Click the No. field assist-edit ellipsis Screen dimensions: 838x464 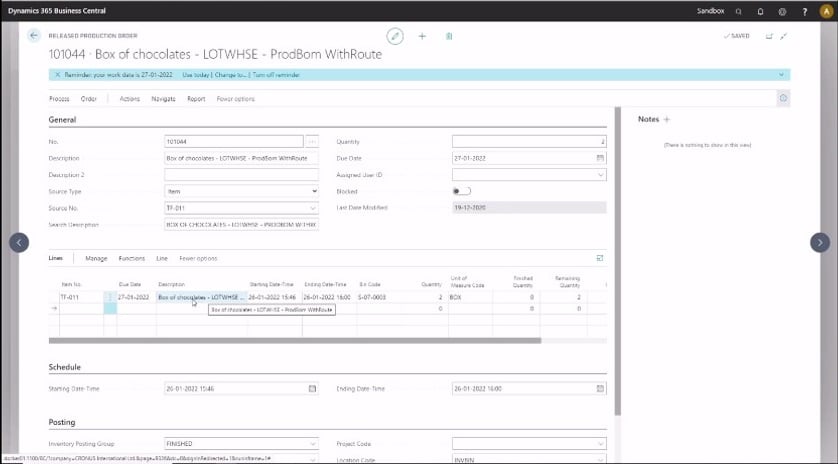point(312,142)
